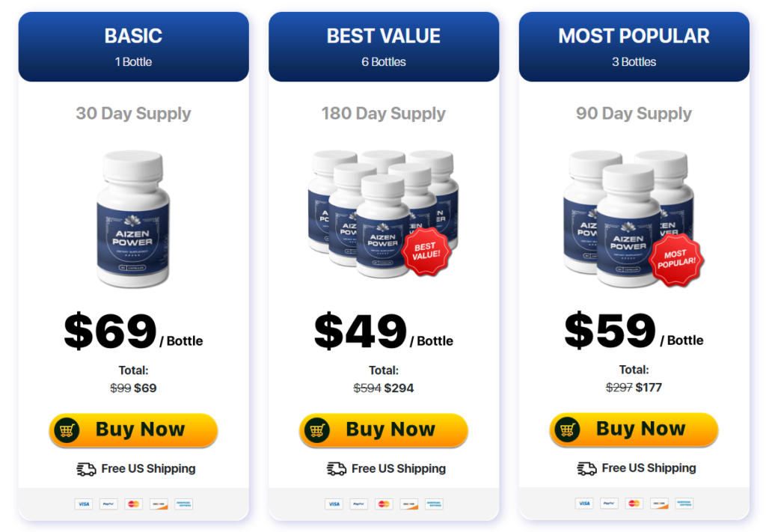766x532 pixels.
Task: Select the six bottles product image
Action: tap(384, 214)
